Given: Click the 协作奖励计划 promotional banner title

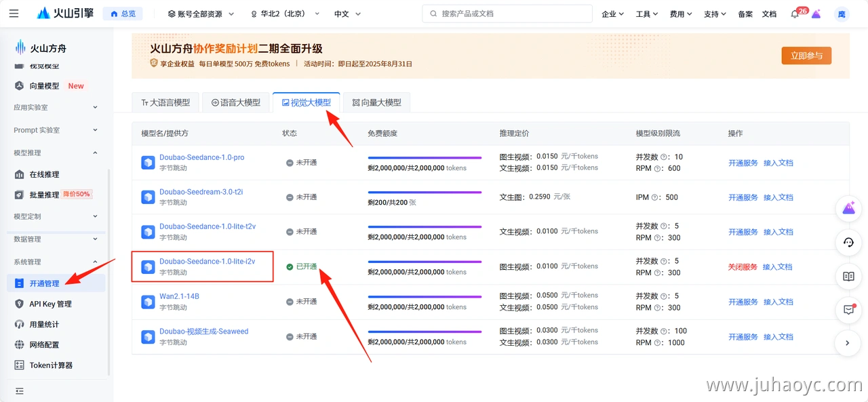Looking at the screenshot, I should (x=225, y=49).
